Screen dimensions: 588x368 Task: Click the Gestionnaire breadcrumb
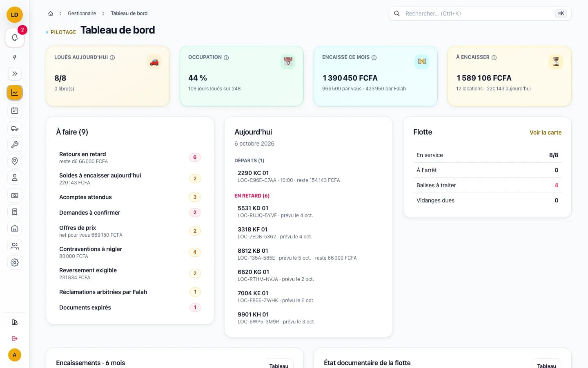82,13
